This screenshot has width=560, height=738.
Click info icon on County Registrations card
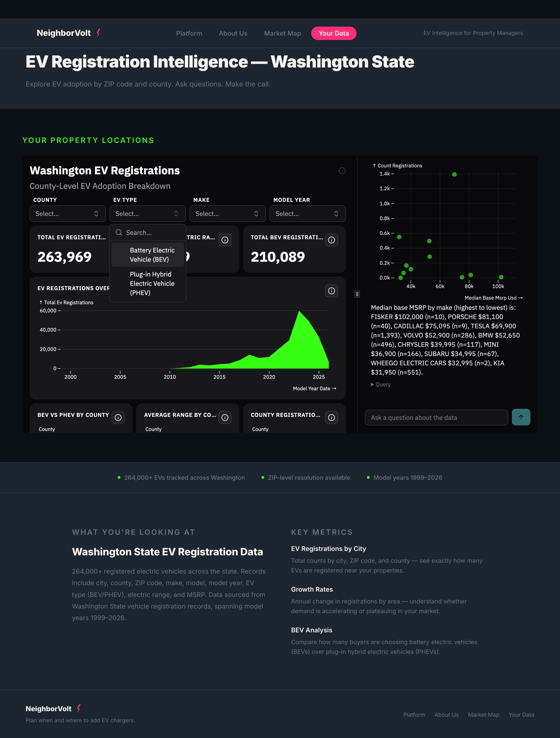[x=331, y=417]
